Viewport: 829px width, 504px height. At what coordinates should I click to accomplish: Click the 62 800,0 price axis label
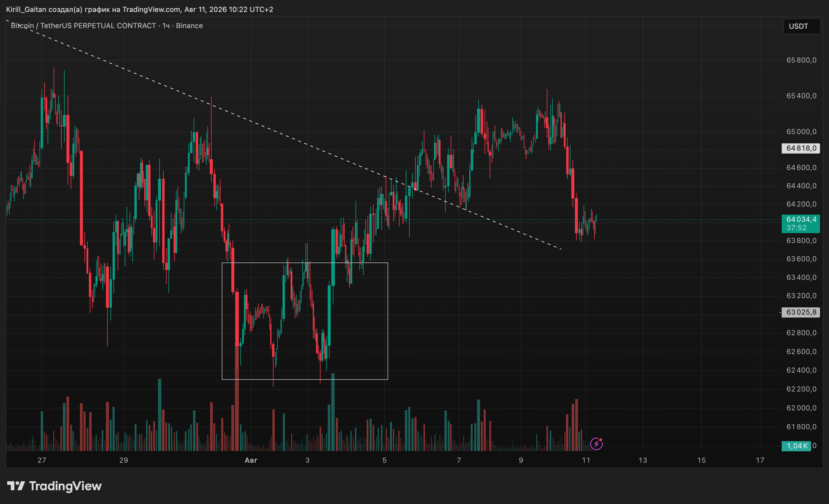click(x=801, y=333)
